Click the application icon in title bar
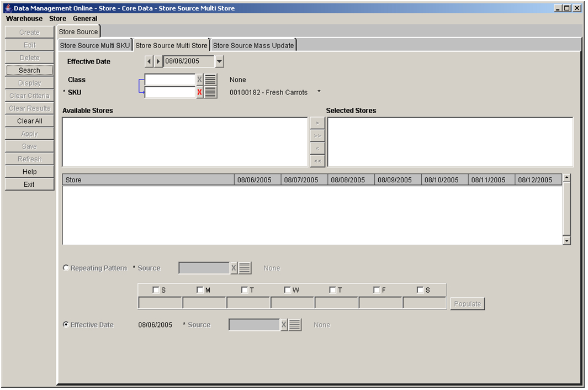 click(8, 8)
